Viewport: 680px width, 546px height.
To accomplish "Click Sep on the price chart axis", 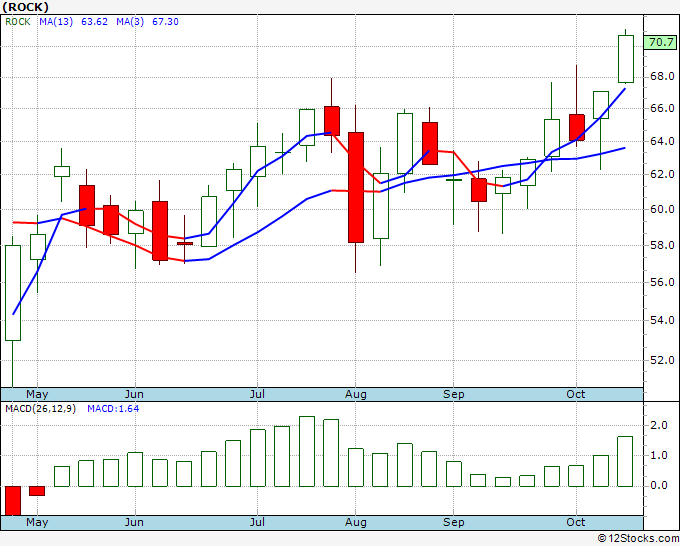I will (x=454, y=394).
